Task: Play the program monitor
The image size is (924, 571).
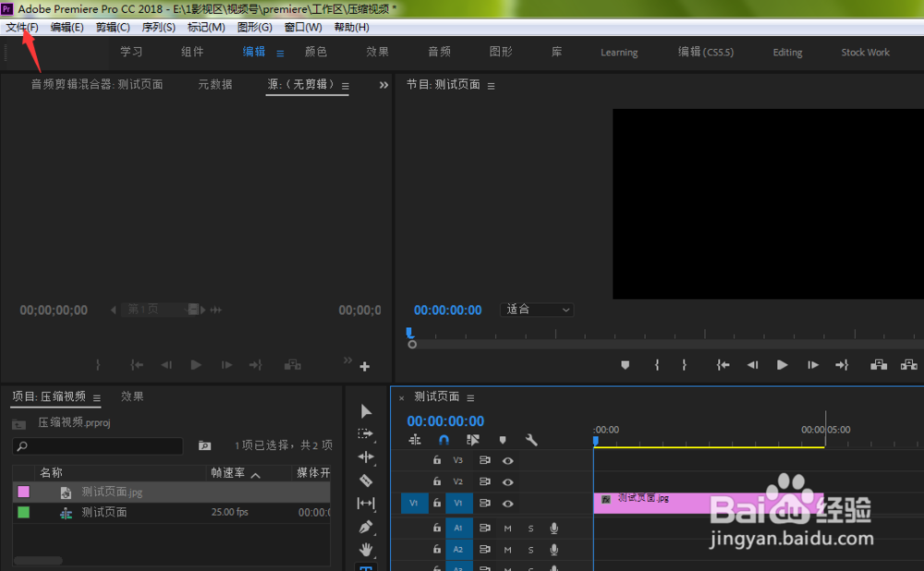Action: pyautogui.click(x=782, y=365)
